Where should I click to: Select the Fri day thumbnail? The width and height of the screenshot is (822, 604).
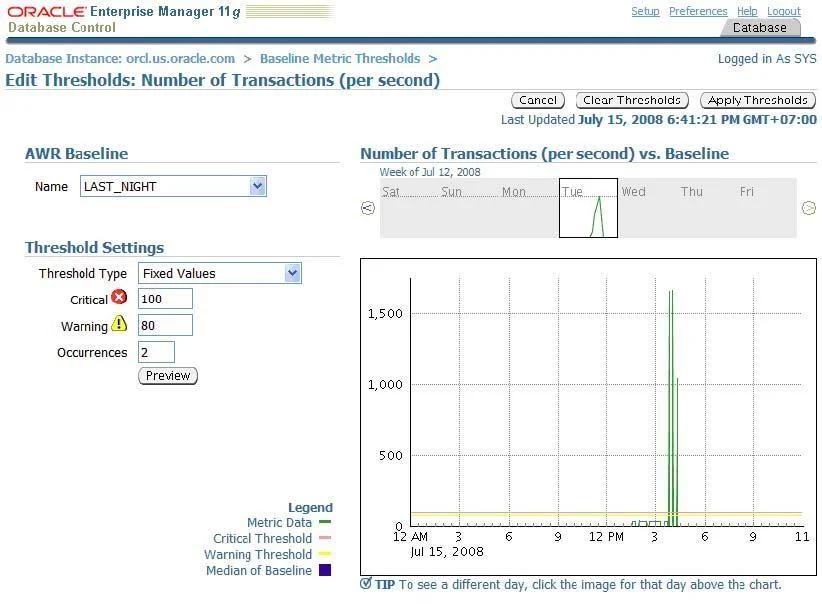[x=767, y=208]
